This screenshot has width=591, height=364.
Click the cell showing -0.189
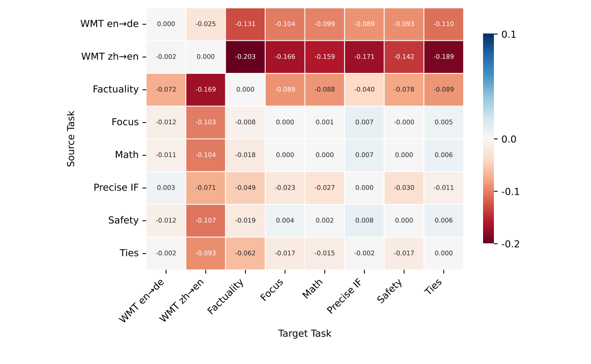[443, 57]
